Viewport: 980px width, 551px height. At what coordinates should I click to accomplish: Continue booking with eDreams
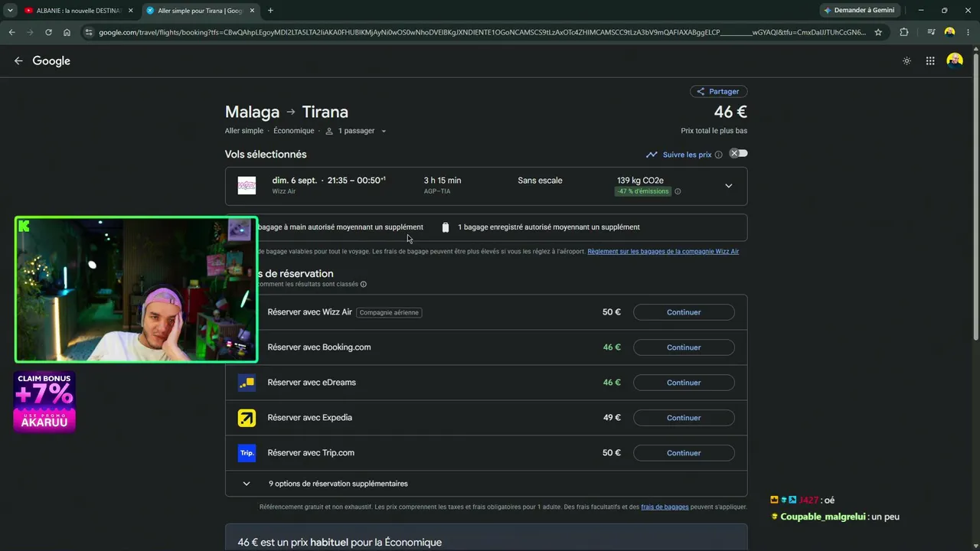tap(684, 383)
